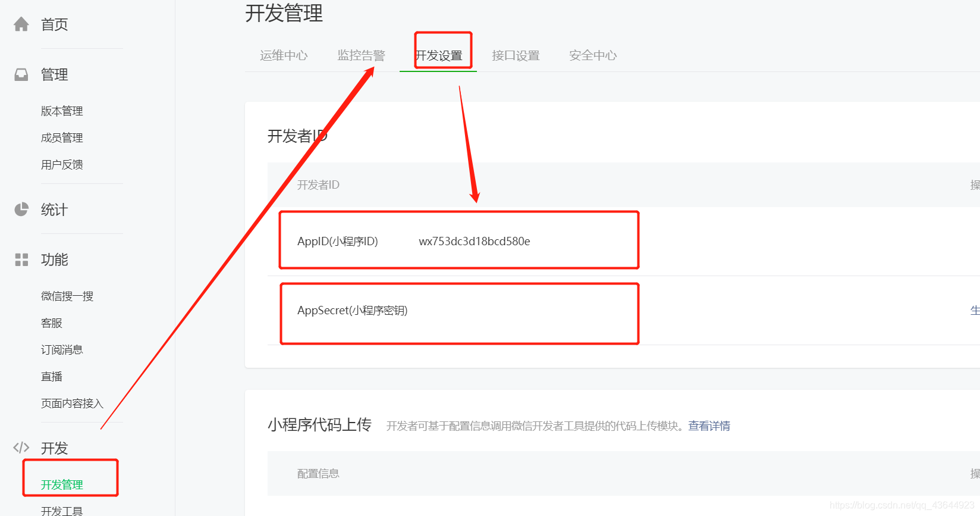Open 订阅消息
This screenshot has width=980, height=516.
coord(62,349)
